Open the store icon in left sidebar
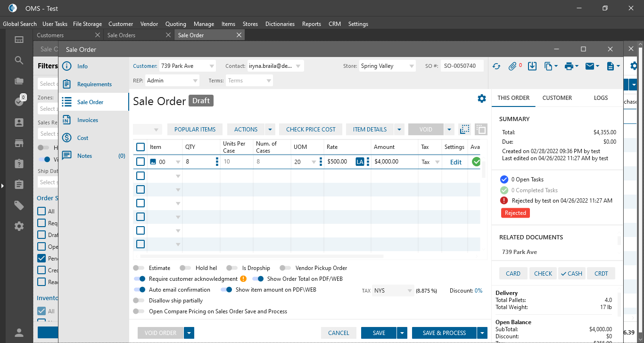Screen dimensions: 644x343 click(x=19, y=143)
